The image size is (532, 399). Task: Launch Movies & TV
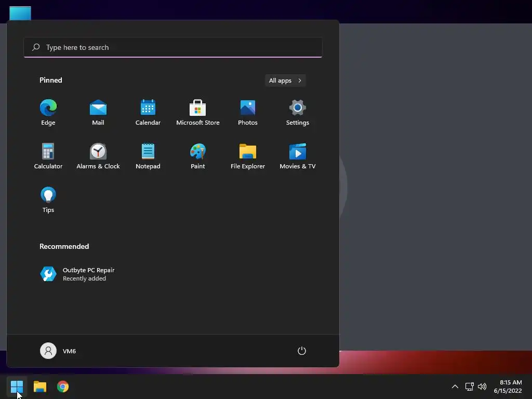[x=298, y=156]
